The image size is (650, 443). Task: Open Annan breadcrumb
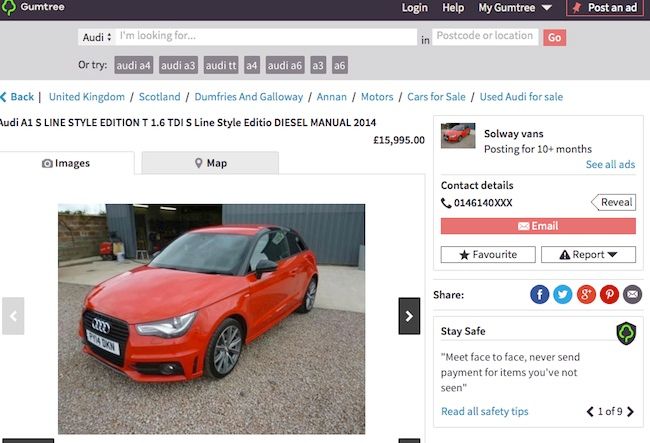coord(332,97)
